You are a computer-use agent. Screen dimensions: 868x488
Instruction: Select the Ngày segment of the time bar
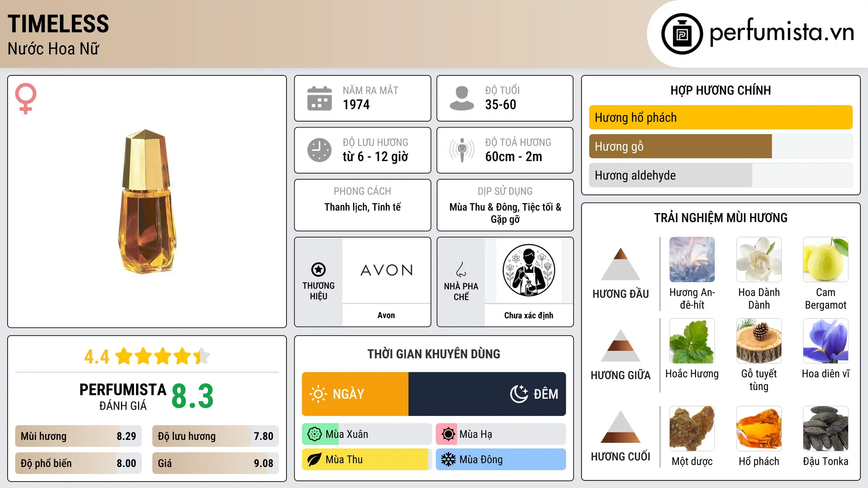click(355, 394)
